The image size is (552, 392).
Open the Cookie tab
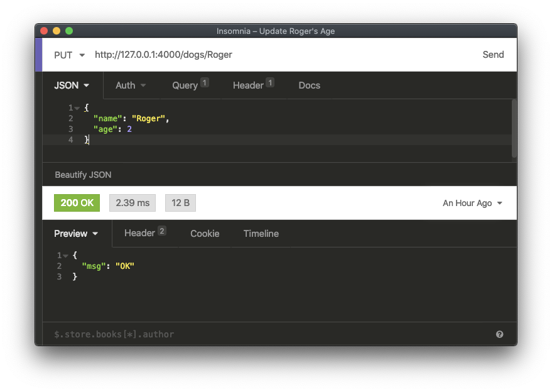205,234
